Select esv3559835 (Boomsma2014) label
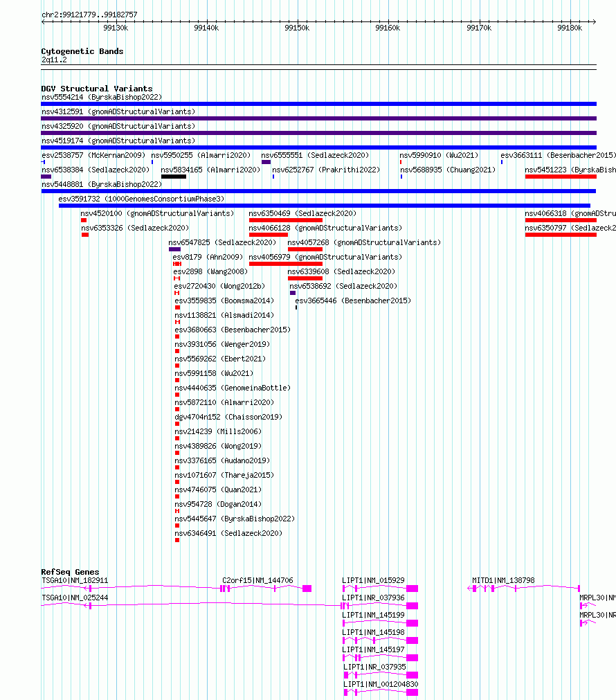This screenshot has width=616, height=700. pos(224,301)
